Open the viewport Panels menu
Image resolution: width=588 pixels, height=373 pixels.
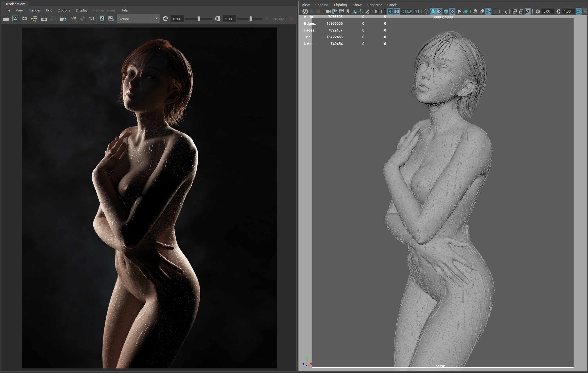392,5
